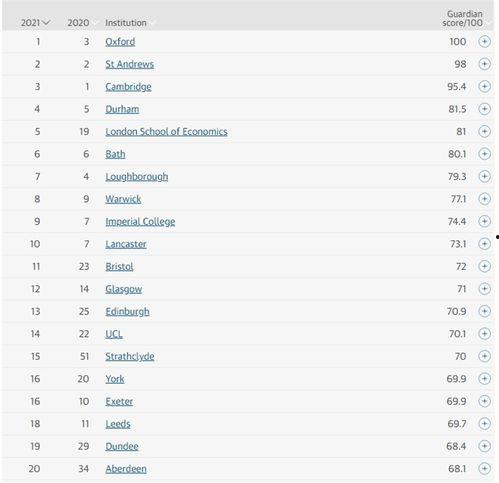This screenshot has height=483, width=499.
Task: Follow the Glasgow institution link
Action: pyautogui.click(x=124, y=289)
